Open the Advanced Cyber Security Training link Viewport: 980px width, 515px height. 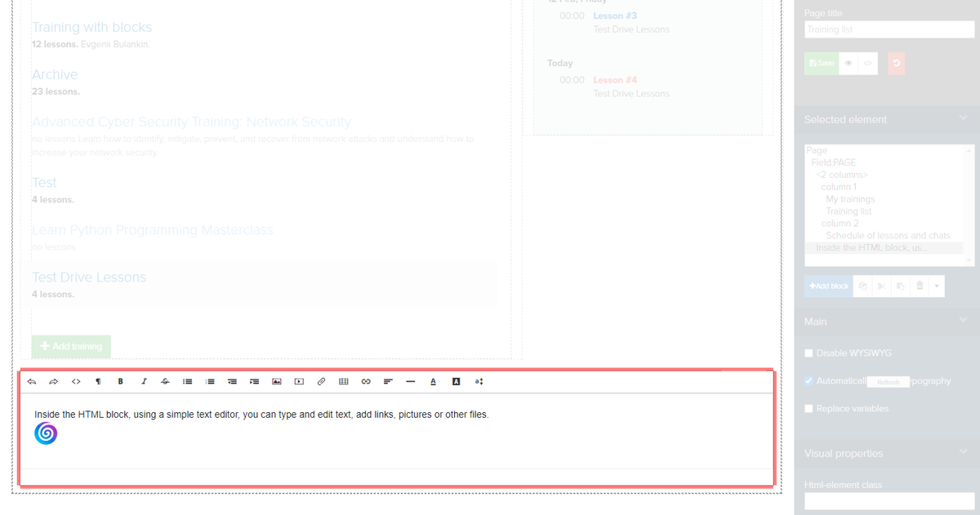pos(191,122)
